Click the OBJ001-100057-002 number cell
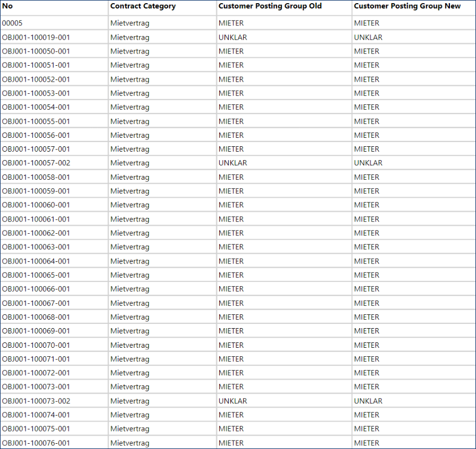 36,163
